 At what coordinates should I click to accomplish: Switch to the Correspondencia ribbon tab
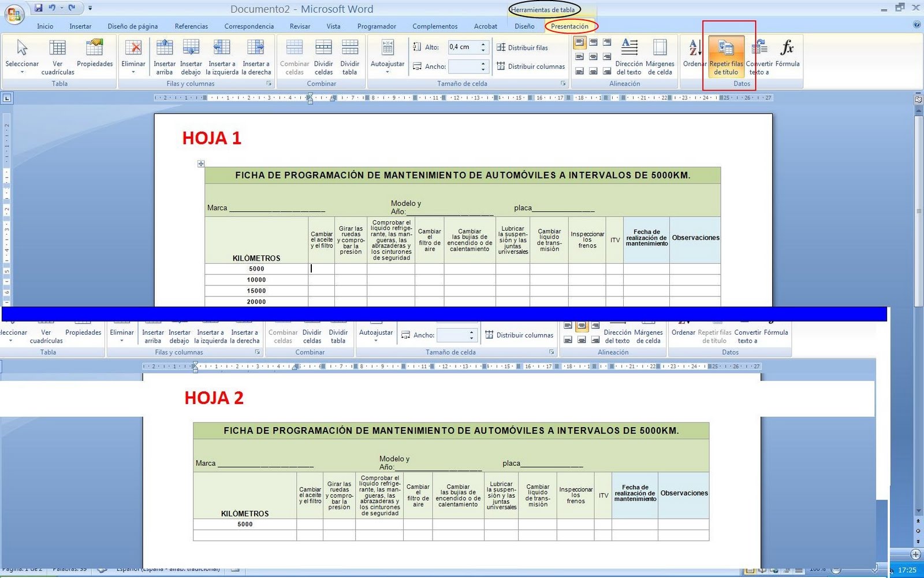[x=249, y=26]
